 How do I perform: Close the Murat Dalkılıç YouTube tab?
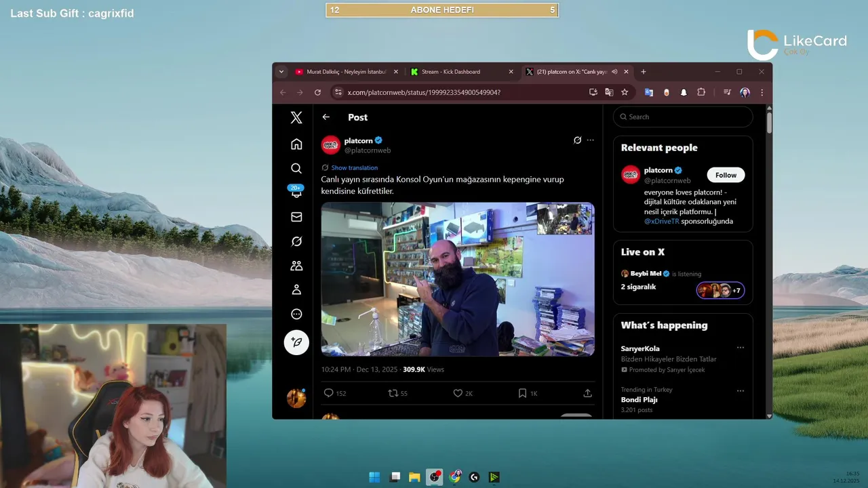(x=396, y=72)
